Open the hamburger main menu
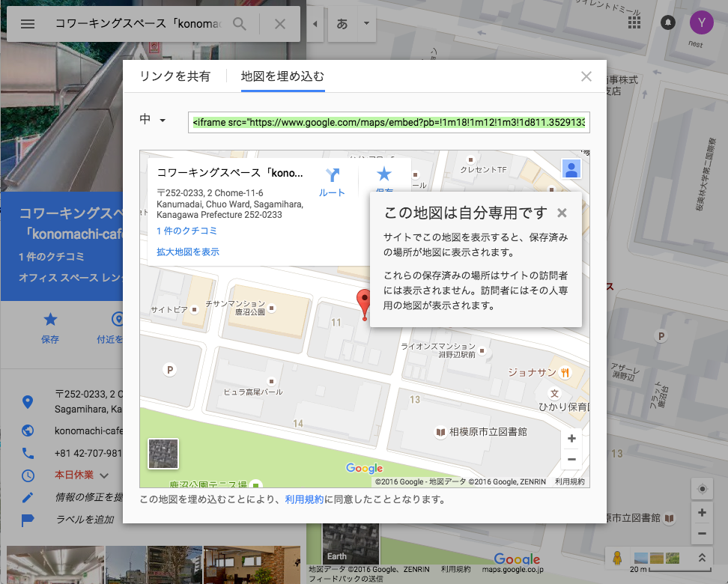The height and width of the screenshot is (584, 728). pyautogui.click(x=28, y=24)
